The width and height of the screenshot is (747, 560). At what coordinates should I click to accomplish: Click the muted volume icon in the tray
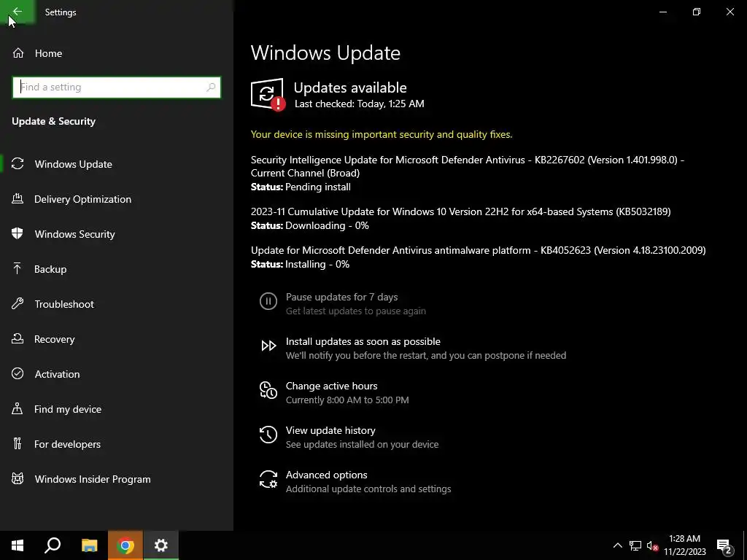[x=652, y=545]
